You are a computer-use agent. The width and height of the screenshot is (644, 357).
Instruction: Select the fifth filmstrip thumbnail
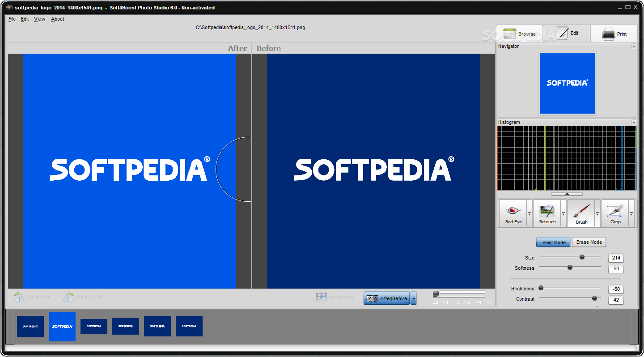pos(157,327)
